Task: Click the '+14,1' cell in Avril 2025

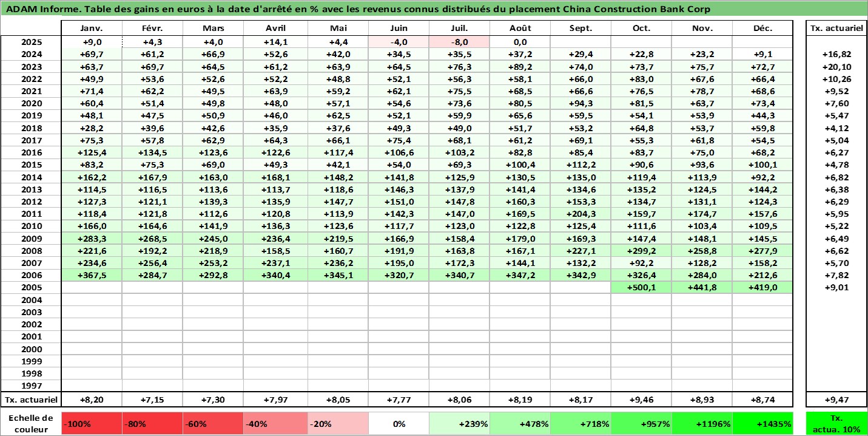Action: [x=276, y=42]
